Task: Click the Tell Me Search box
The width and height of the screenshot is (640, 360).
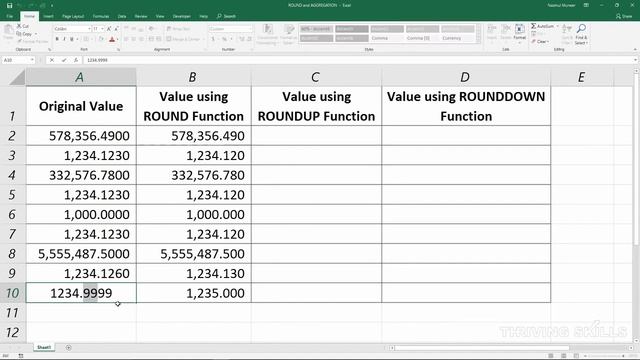Action: (x=227, y=16)
